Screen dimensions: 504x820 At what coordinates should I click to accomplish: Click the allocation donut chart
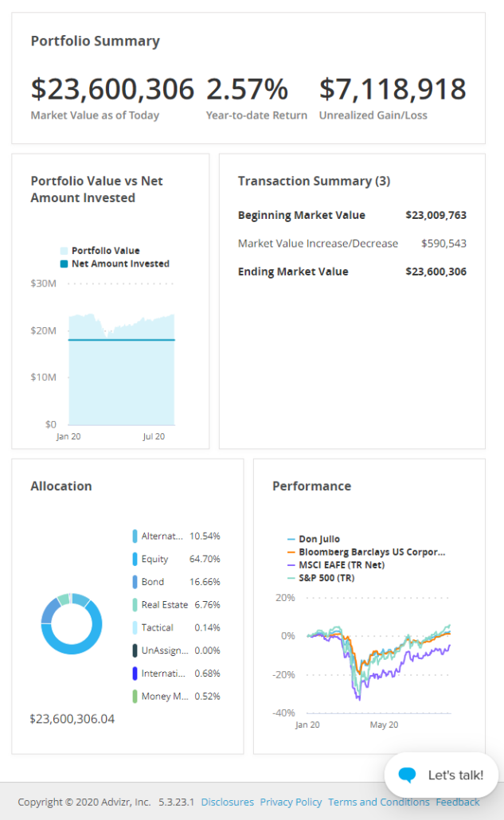72,624
